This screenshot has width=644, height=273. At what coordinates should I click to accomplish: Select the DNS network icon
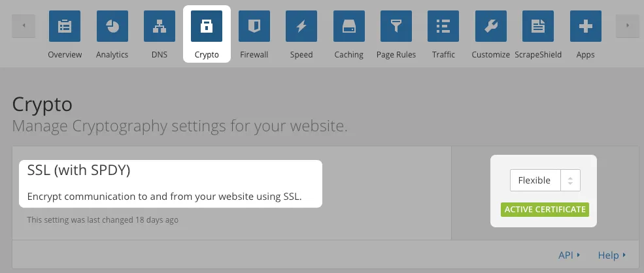click(160, 26)
